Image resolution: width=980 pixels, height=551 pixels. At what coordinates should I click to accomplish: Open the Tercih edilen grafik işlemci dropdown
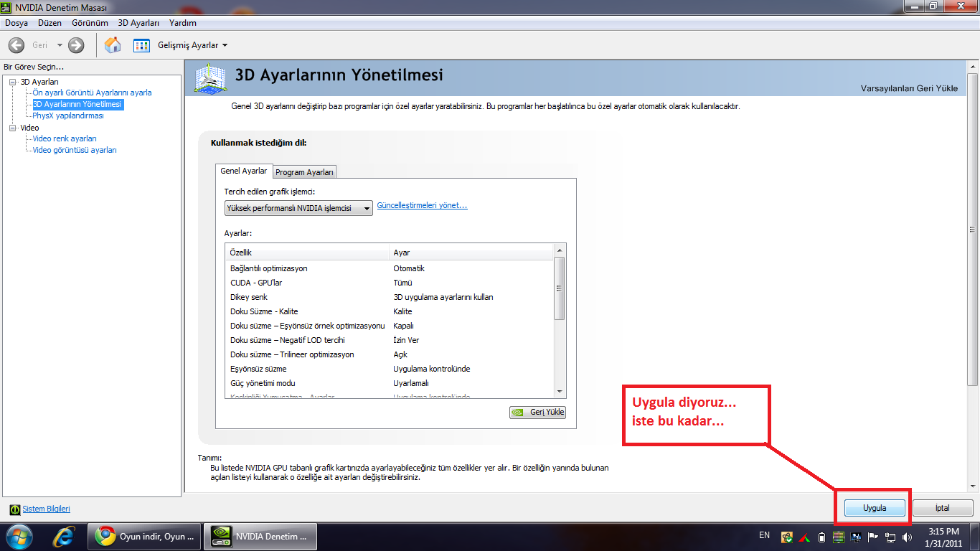[x=298, y=208]
